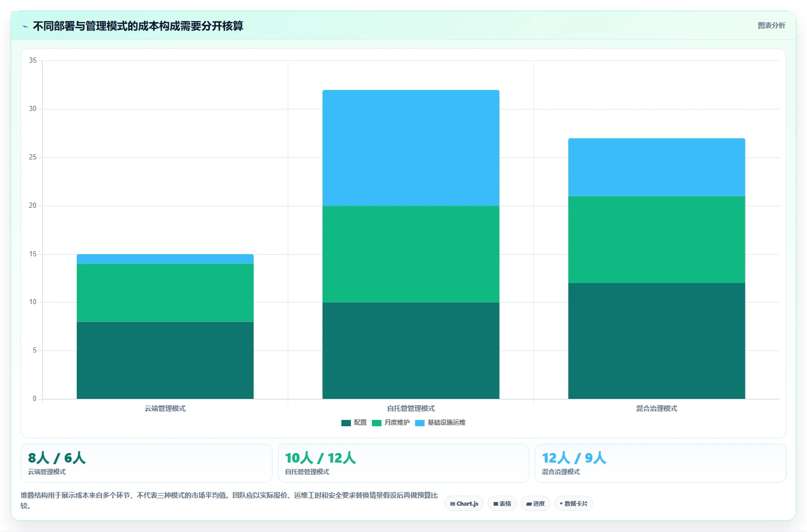Image resolution: width=807 pixels, height=532 pixels.
Task: Click the blue top segment of 混合治理模式 bar
Action: 657,167
